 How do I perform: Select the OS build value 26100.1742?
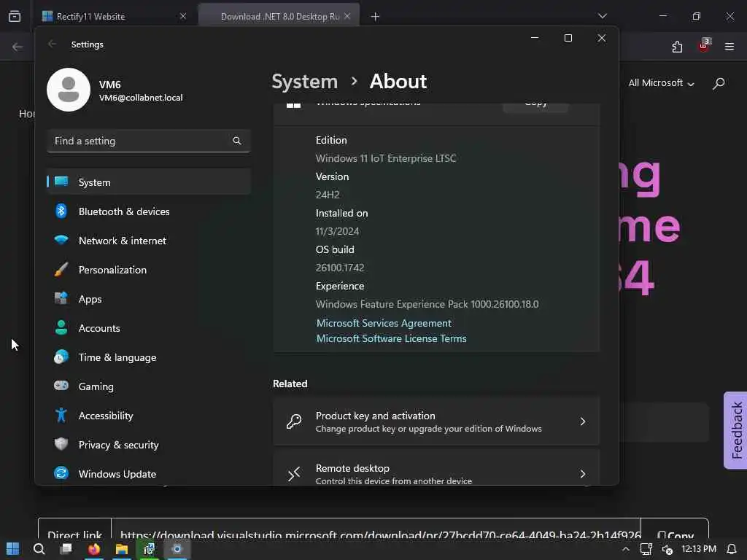(x=340, y=268)
